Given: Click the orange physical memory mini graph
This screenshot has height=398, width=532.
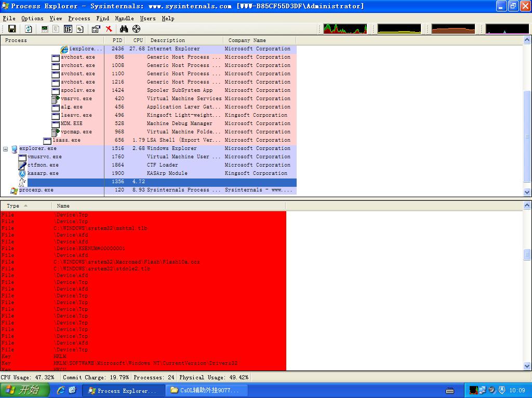Looking at the screenshot, I should [453, 29].
